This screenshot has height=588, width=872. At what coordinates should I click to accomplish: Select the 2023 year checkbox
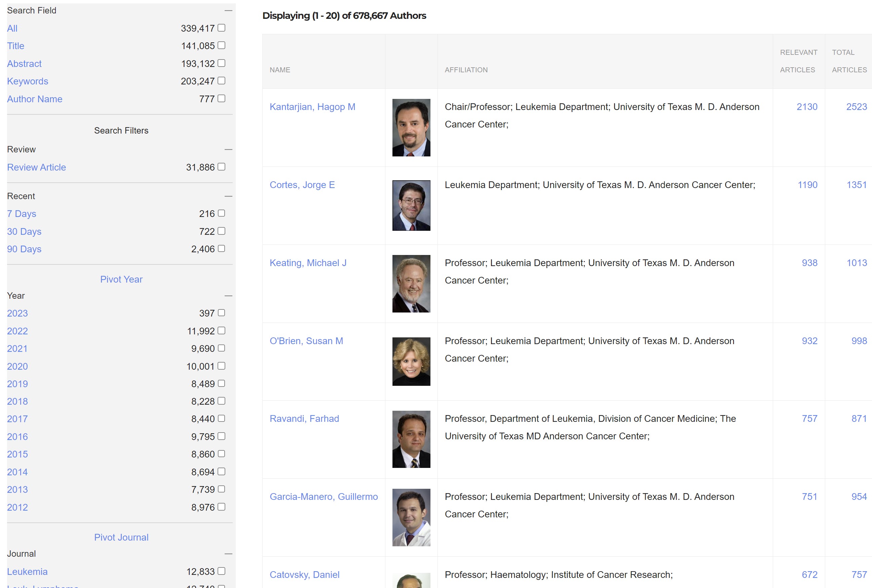click(x=221, y=313)
